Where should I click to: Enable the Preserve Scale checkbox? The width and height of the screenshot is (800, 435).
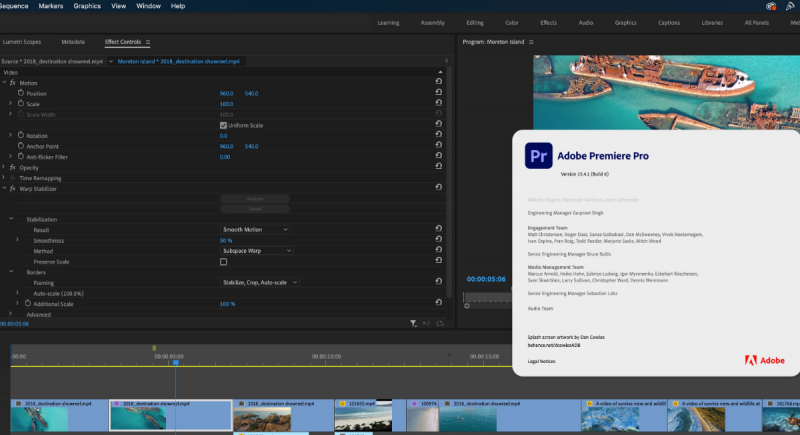pyautogui.click(x=223, y=261)
